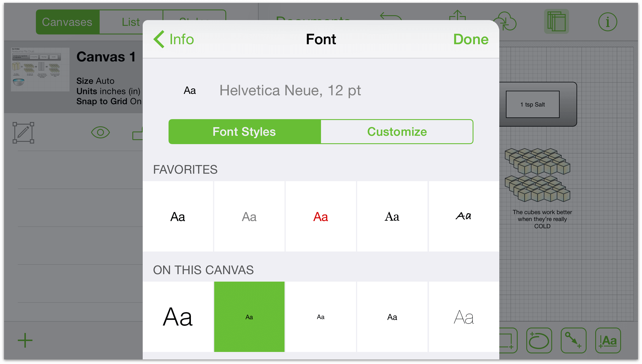This screenshot has width=642, height=364.
Task: Click Done to close font panel
Action: (x=471, y=39)
